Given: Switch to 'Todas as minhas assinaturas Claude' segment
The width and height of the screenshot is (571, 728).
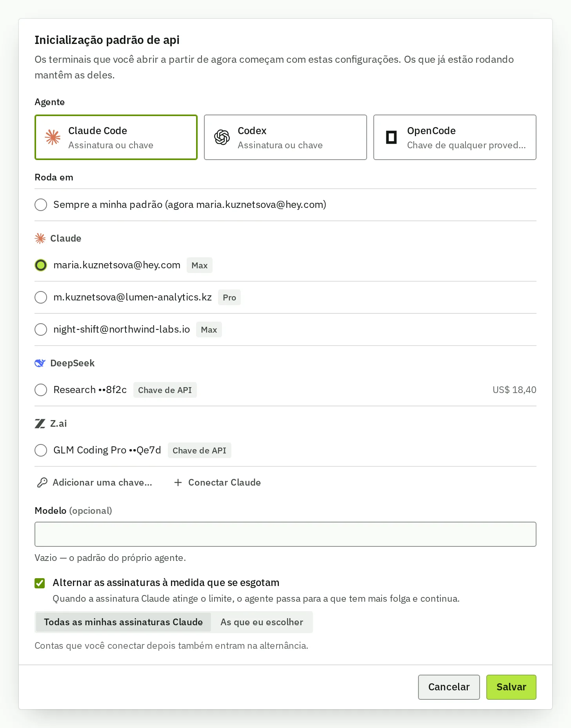Looking at the screenshot, I should click(x=124, y=622).
